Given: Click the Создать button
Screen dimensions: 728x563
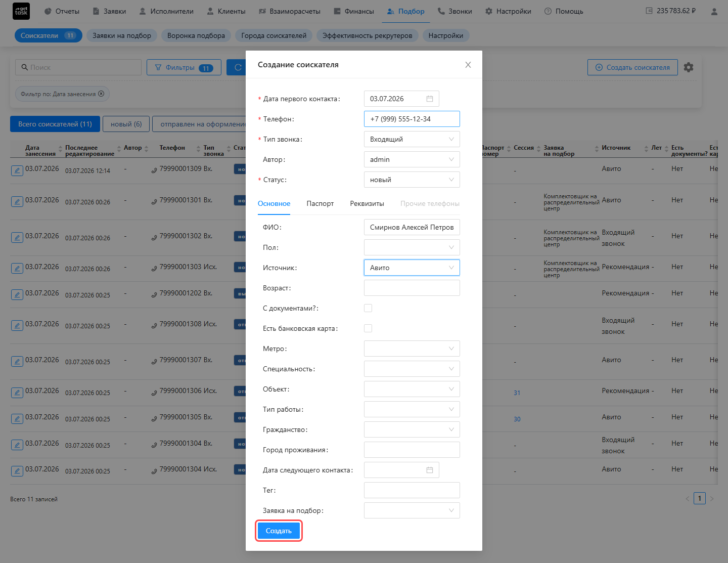Looking at the screenshot, I should point(279,531).
